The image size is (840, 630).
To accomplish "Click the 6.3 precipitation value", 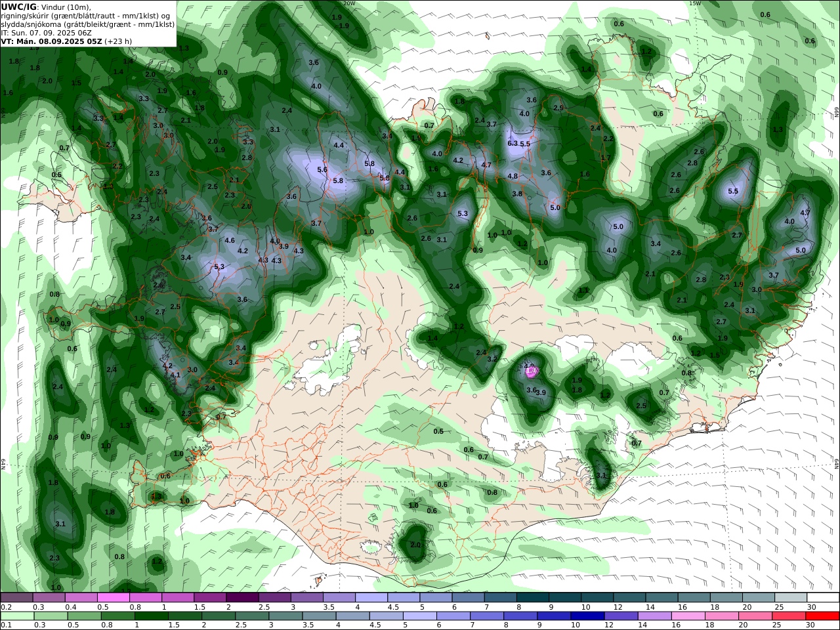I will tap(513, 143).
